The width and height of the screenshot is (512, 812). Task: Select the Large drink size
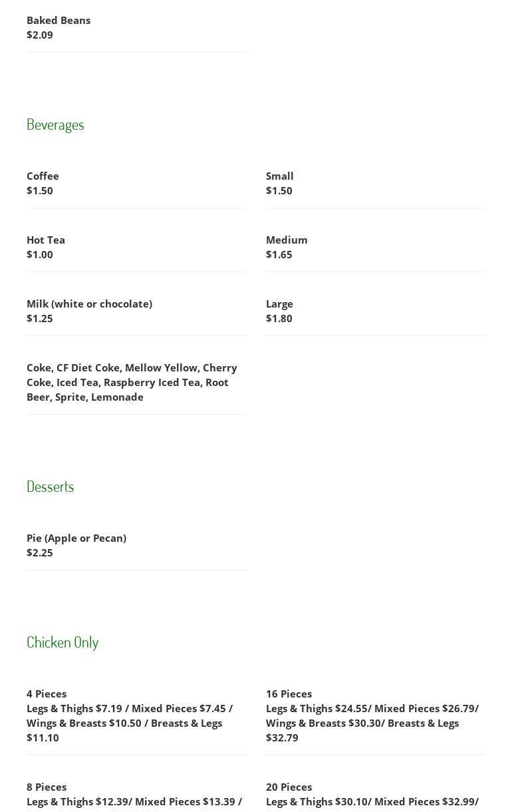279,304
